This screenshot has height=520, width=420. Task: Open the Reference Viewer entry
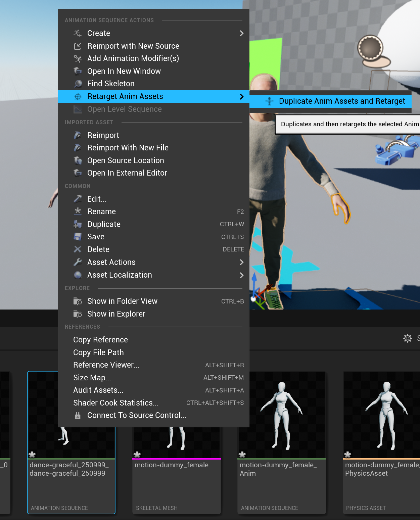pyautogui.click(x=106, y=365)
